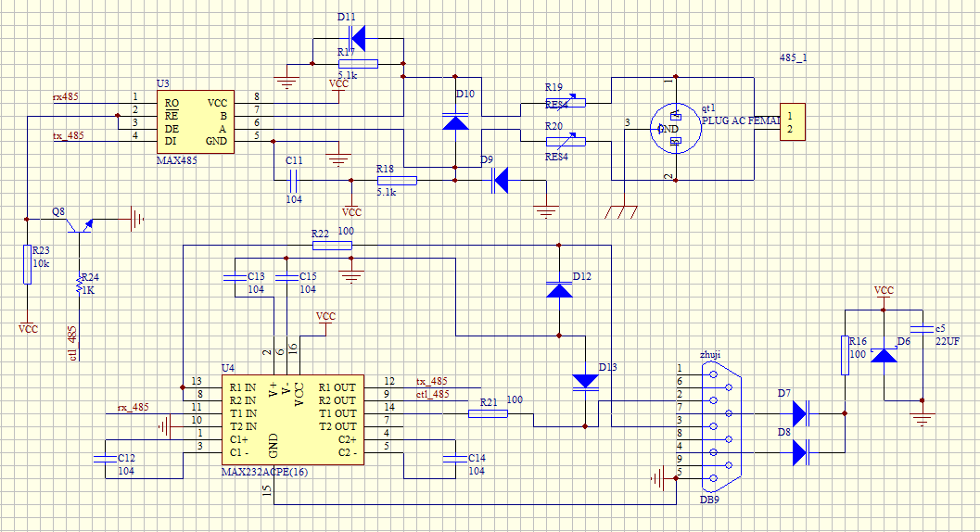Screen dimensions: 980x532
Task: Select transistor Q8 symbol
Action: coord(79,225)
